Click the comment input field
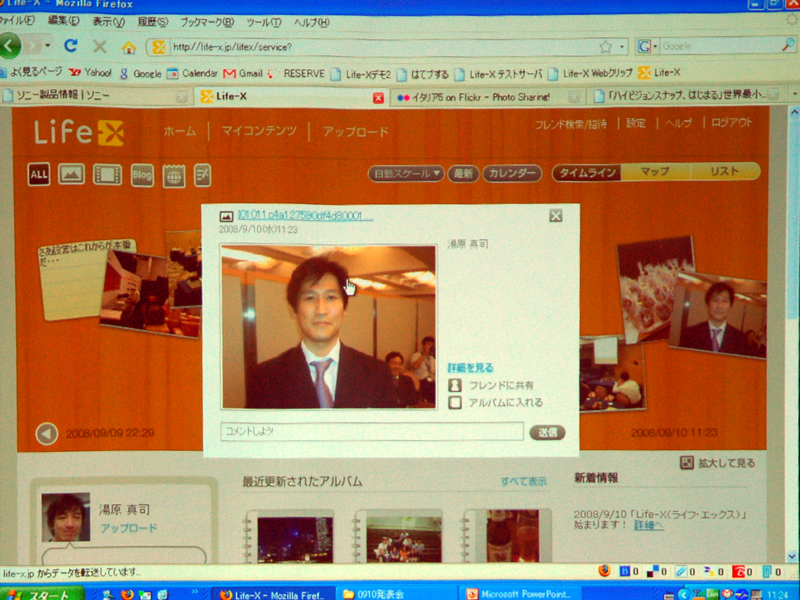800x600 pixels. 372,432
